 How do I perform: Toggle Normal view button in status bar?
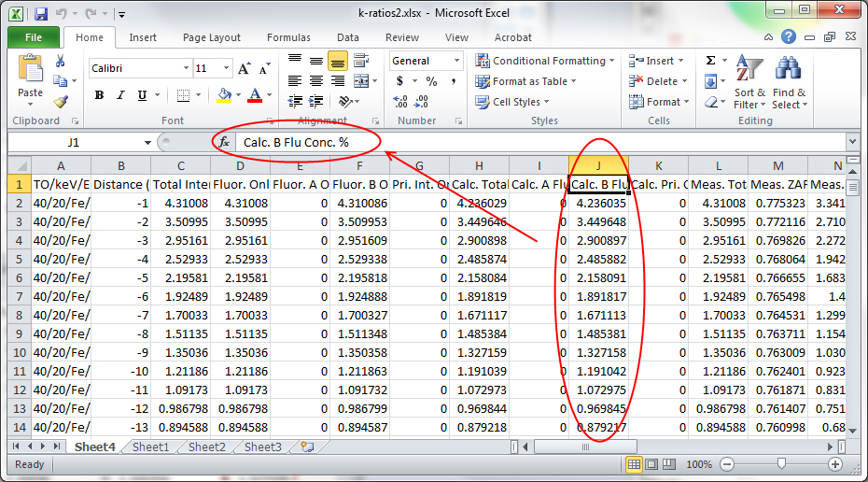click(x=635, y=464)
